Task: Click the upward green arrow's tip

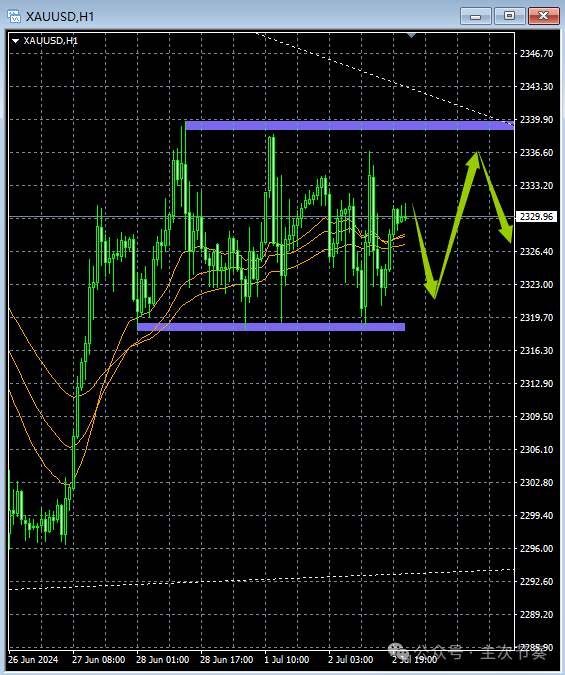Action: (476, 154)
